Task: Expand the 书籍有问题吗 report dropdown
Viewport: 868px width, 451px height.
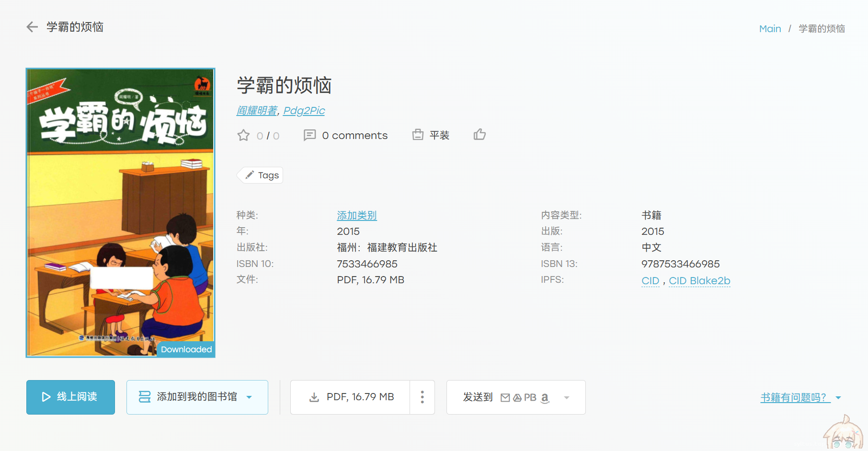Action: [x=838, y=397]
